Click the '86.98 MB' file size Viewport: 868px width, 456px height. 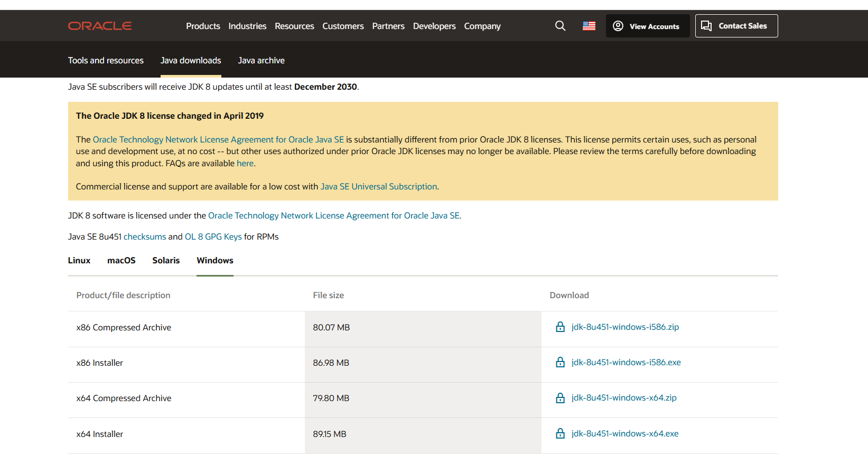pos(331,363)
